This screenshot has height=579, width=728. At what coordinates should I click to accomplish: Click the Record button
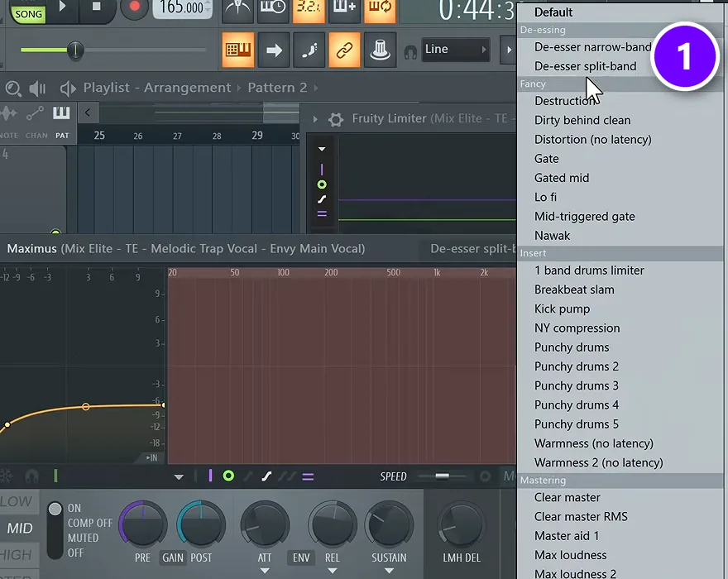[134, 7]
